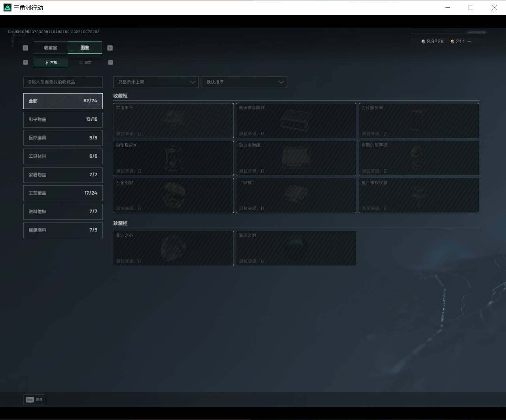The image size is (506, 420).
Task: Select the 工艺藏品 category
Action: (63, 193)
